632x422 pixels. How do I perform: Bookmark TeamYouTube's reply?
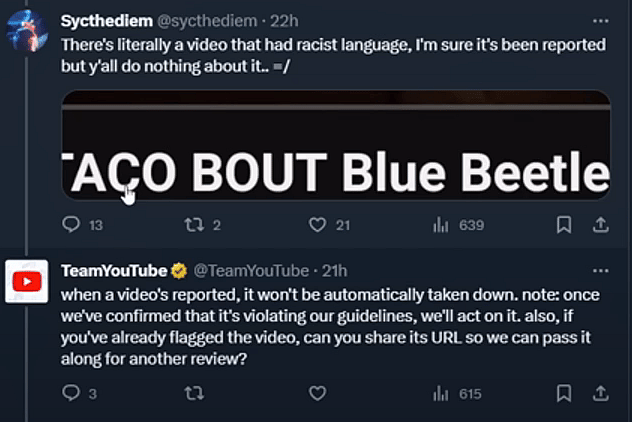pos(564,394)
